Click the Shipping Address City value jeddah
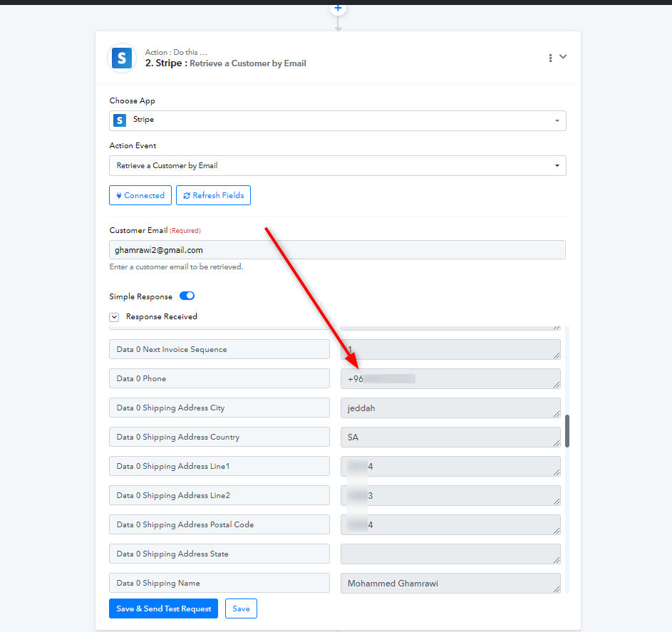 pos(449,408)
